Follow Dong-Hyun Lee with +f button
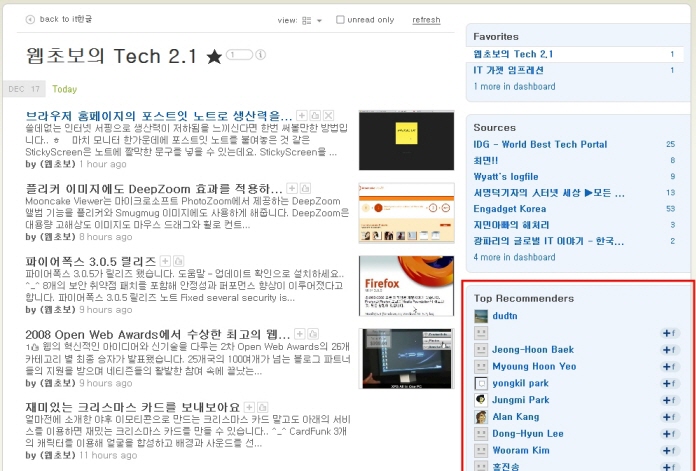This screenshot has width=696, height=471. [669, 434]
